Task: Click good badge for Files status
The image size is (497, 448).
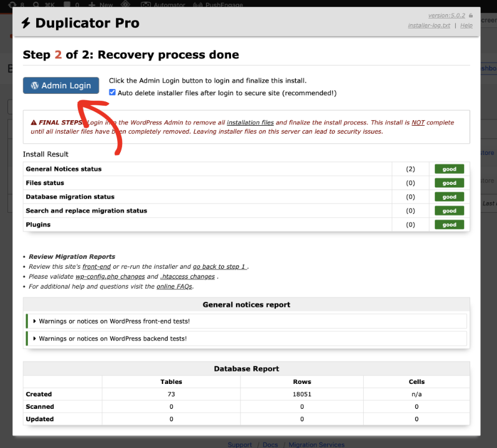Action: (449, 183)
